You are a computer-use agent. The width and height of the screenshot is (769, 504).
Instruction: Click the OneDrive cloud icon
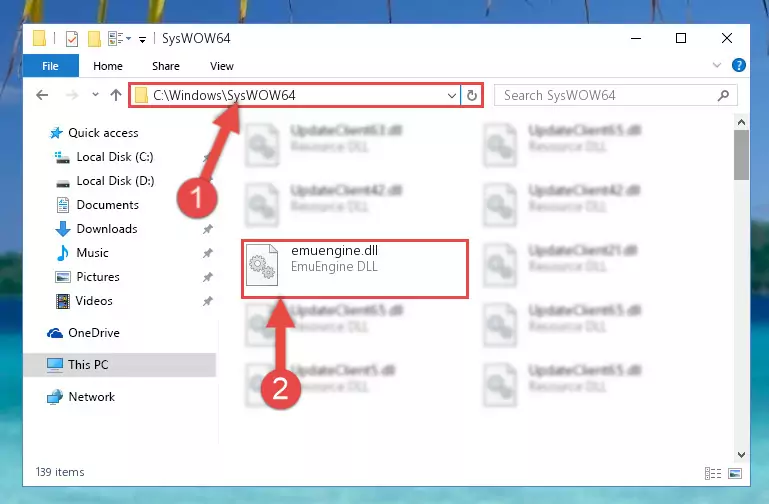55,333
